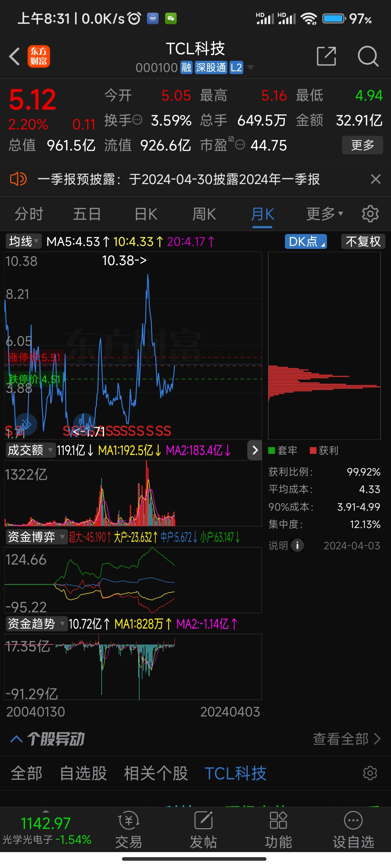The height and width of the screenshot is (868, 391).
Task: Tap the 90%成本 3.91-4.99 value
Action: click(x=359, y=507)
